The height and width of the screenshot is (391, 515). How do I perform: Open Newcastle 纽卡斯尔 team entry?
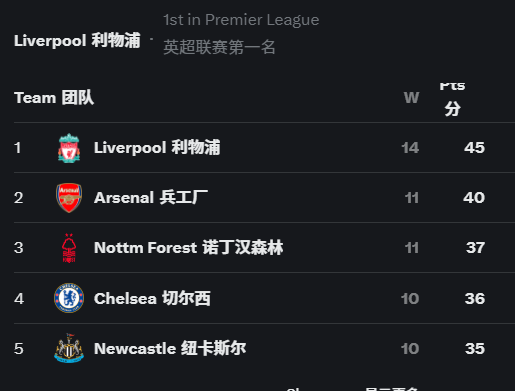[x=264, y=348]
